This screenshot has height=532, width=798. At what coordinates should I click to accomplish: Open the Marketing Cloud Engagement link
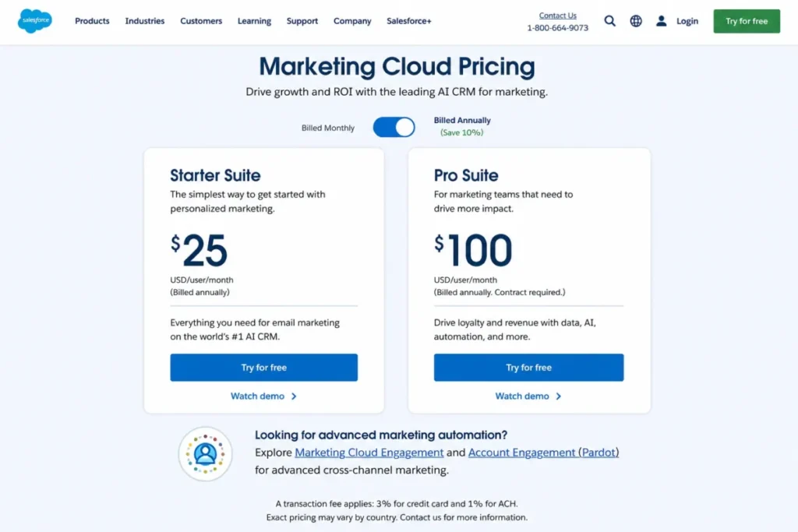point(369,452)
